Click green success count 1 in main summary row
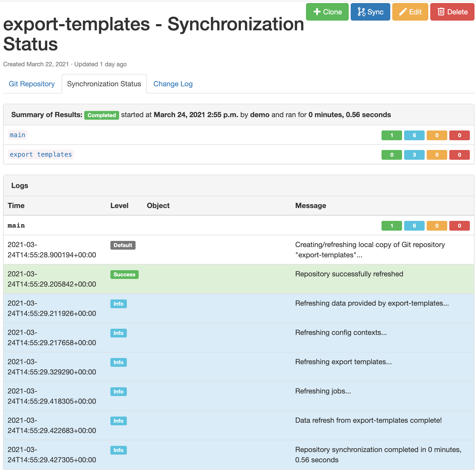The height and width of the screenshot is (470, 476). pyautogui.click(x=392, y=135)
